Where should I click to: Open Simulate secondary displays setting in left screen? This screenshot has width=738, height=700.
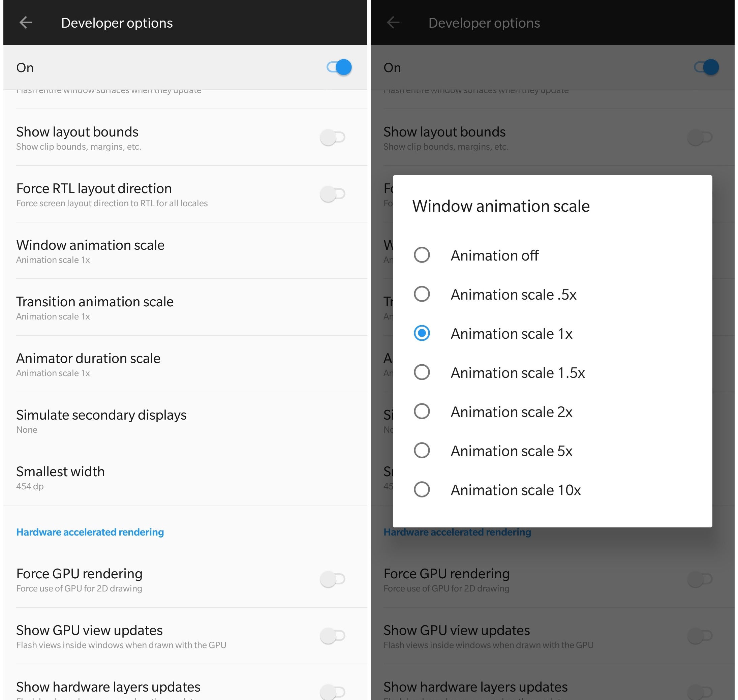(185, 421)
